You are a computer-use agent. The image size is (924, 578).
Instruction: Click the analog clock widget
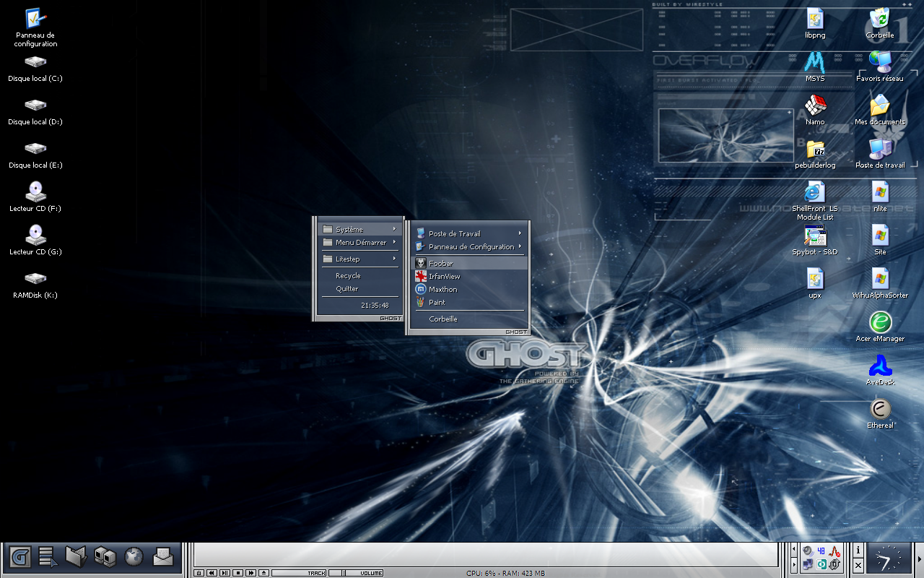888,557
